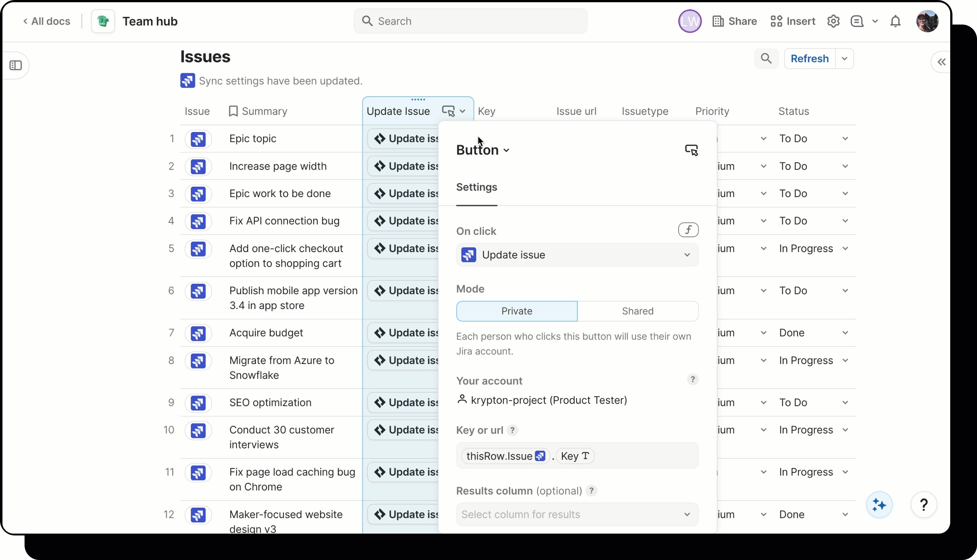Open the Refresh button dropdown arrow
The width and height of the screenshot is (977, 560).
pyautogui.click(x=844, y=58)
